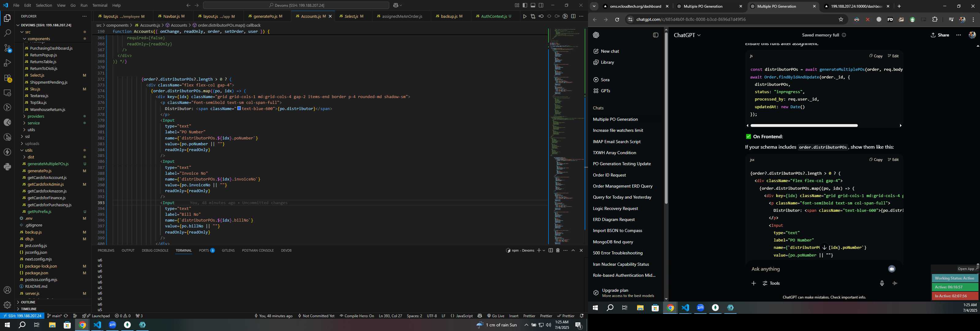The image size is (980, 331).
Task: Click the Run Code play icon in editor toolbar
Action: pyautogui.click(x=525, y=16)
